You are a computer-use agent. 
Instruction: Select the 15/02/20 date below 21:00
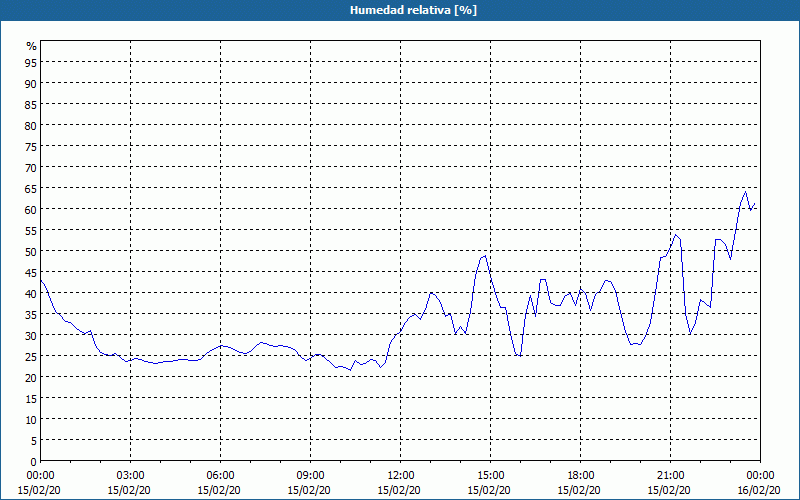pyautogui.click(x=669, y=490)
